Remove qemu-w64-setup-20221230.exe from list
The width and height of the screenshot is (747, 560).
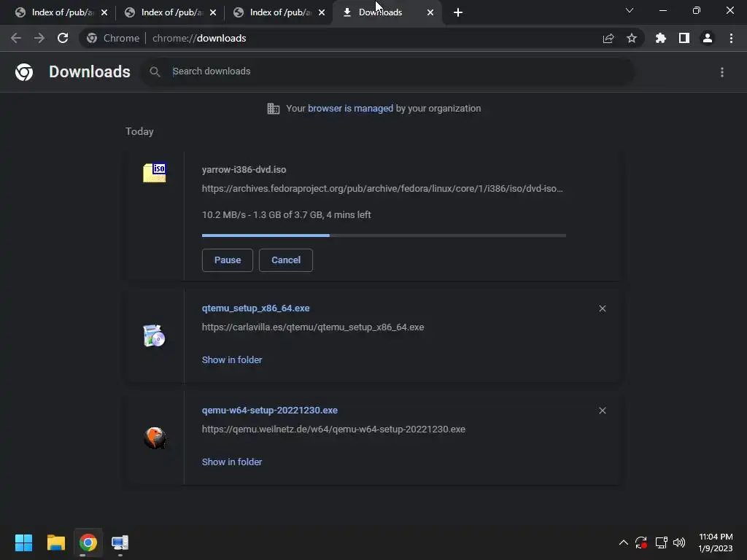point(602,411)
